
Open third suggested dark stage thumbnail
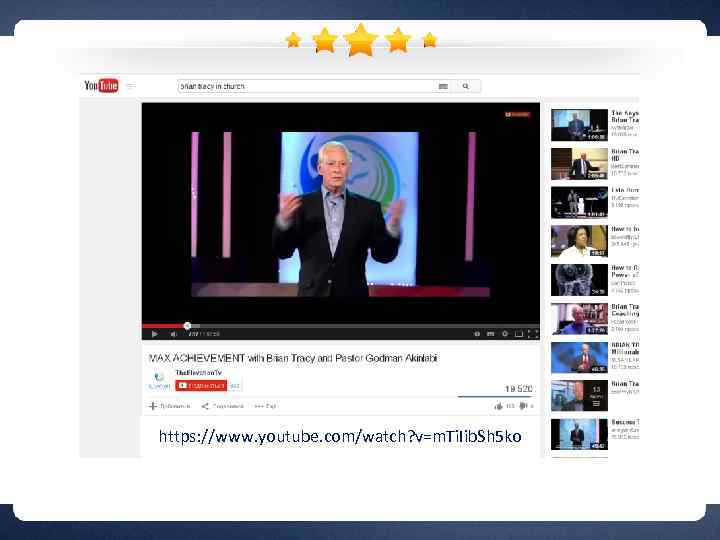click(579, 202)
